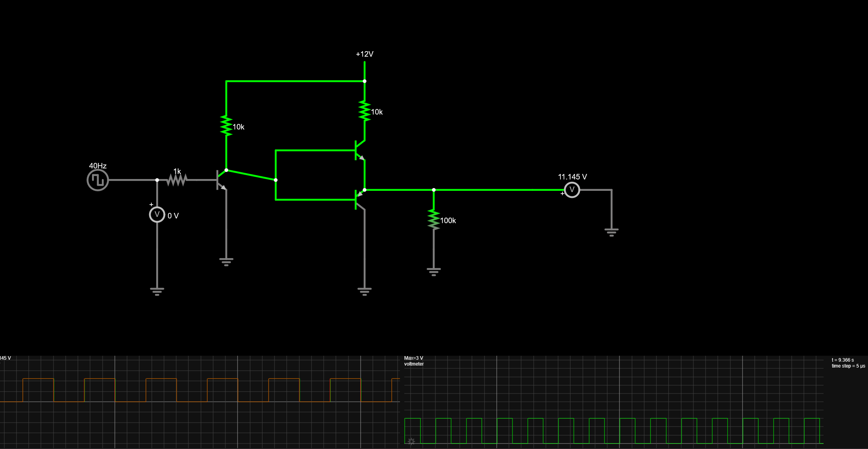Select the left 10k collector resistor
Viewport: 868px width, 449px height.
[x=226, y=126]
